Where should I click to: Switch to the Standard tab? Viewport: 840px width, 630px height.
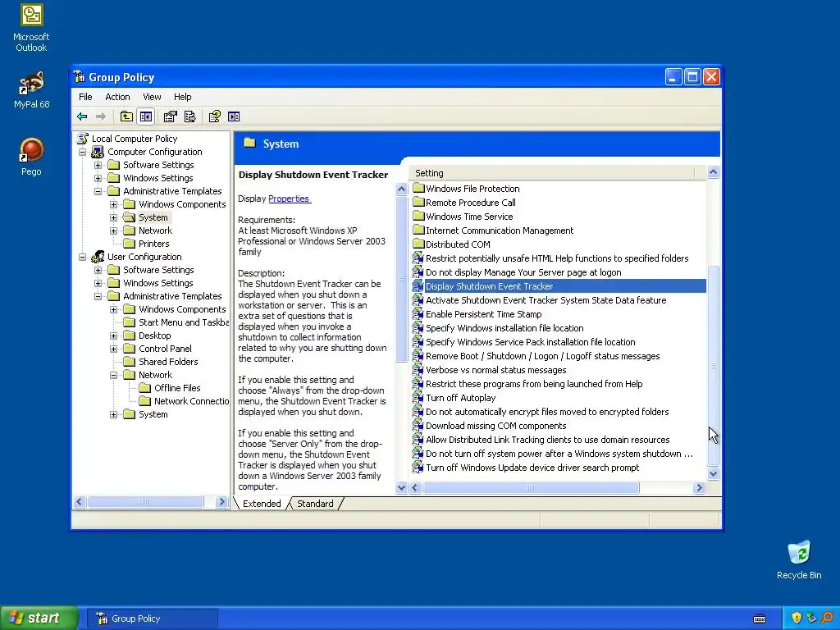[315, 504]
